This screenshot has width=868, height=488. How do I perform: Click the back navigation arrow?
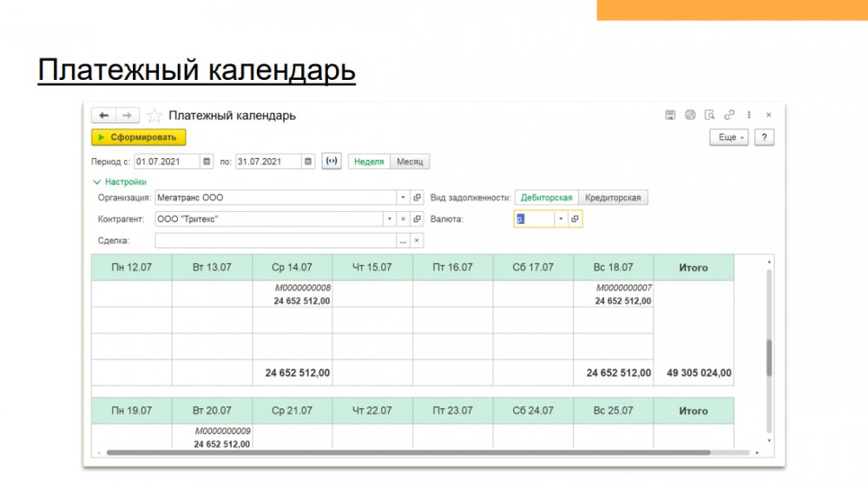click(x=103, y=115)
